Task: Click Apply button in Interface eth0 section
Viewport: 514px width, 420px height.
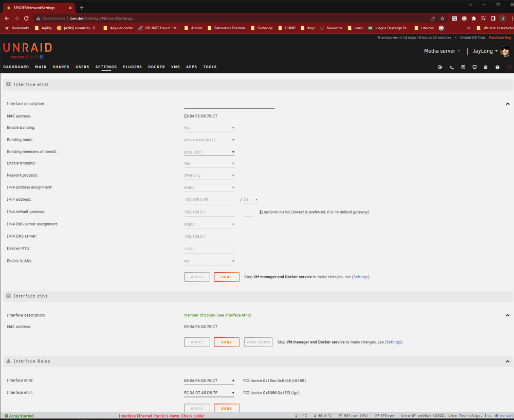Action: (x=197, y=277)
